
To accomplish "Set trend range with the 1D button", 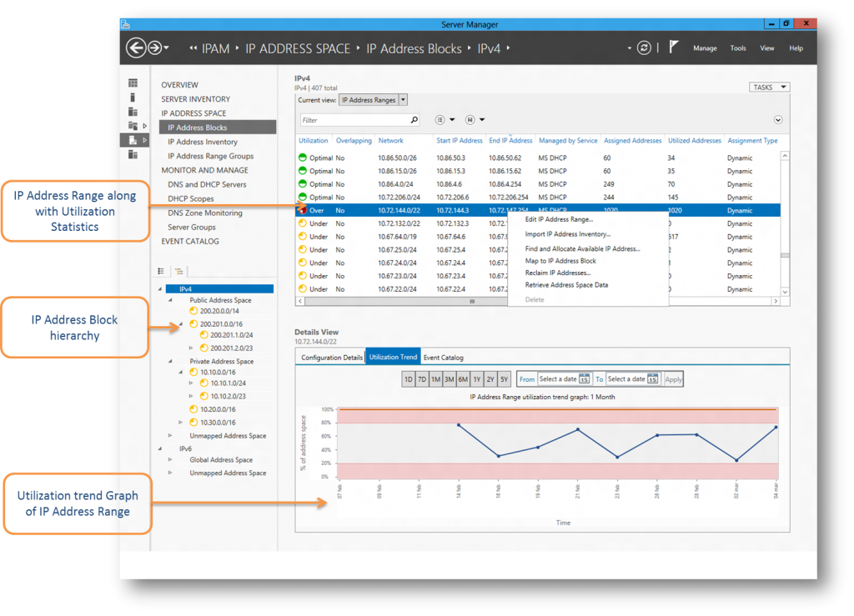I will coord(408,379).
